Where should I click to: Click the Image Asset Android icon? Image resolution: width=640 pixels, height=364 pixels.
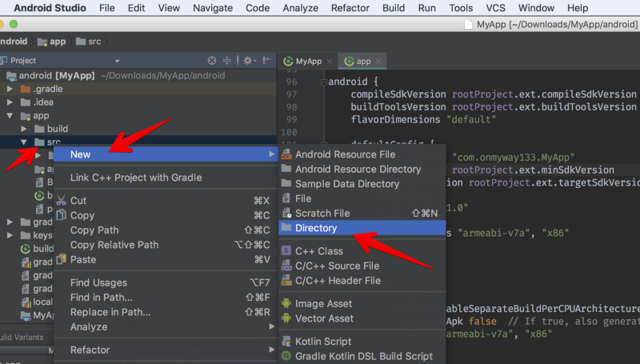[x=286, y=304]
